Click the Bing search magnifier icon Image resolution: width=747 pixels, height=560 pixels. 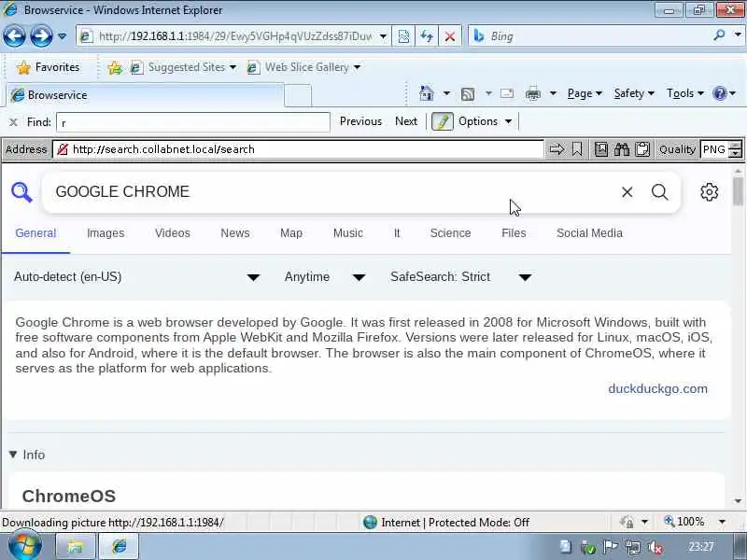719,35
